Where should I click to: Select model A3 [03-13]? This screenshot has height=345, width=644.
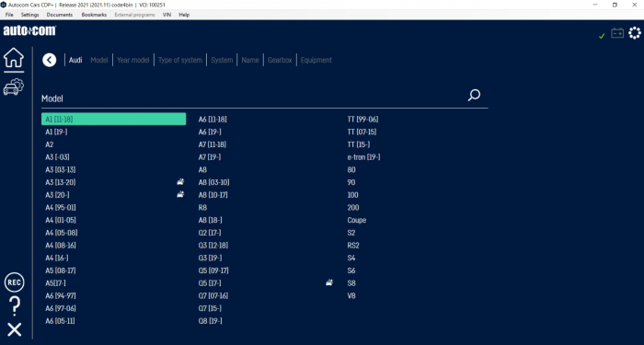(x=61, y=169)
